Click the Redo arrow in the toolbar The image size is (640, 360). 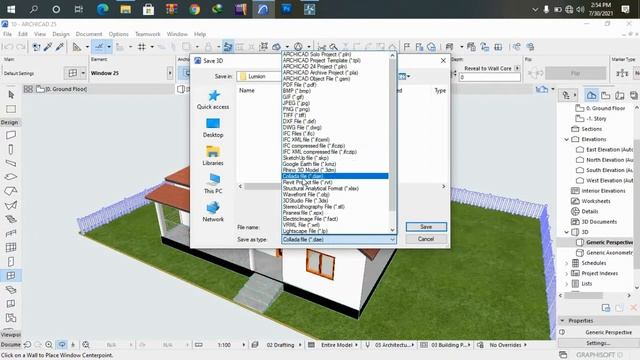pos(20,47)
